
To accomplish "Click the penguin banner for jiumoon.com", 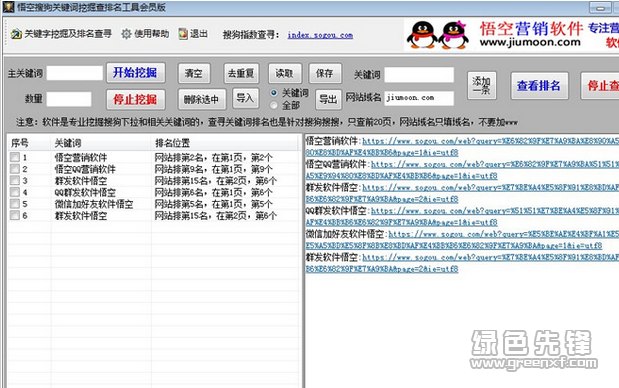I will 511,34.
